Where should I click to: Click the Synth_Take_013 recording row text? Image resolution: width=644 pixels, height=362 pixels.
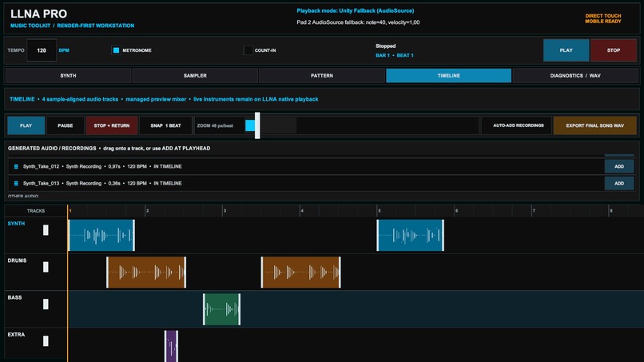pyautogui.click(x=102, y=183)
